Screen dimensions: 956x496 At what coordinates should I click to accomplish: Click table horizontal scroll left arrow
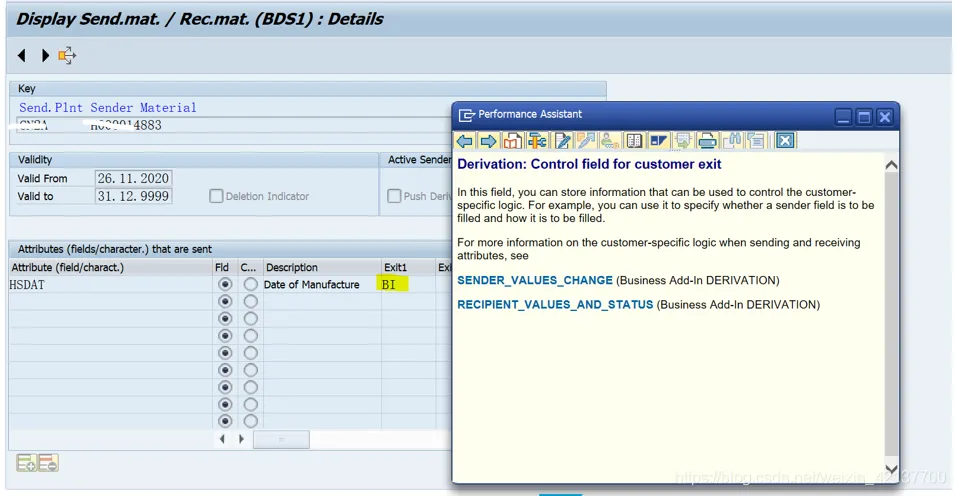(223, 439)
